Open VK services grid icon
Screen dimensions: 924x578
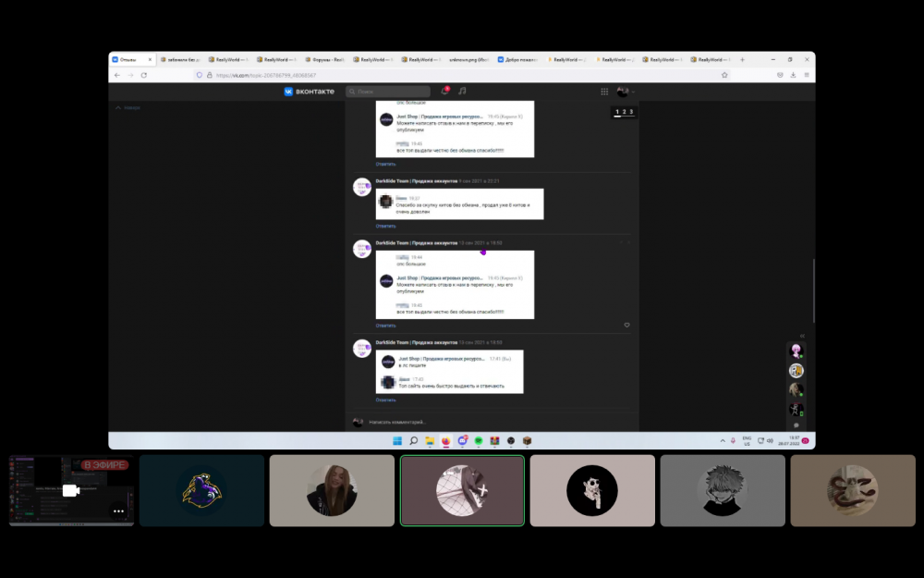604,92
